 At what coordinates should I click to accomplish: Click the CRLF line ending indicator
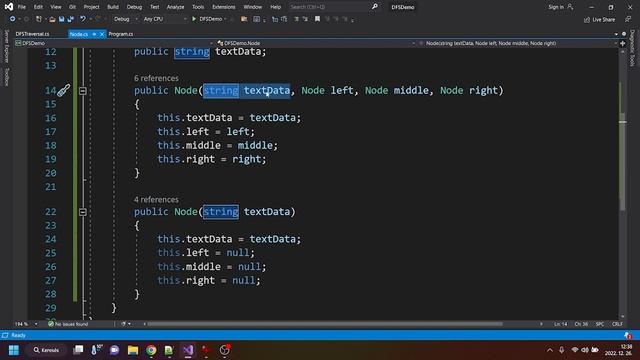pyautogui.click(x=617, y=324)
